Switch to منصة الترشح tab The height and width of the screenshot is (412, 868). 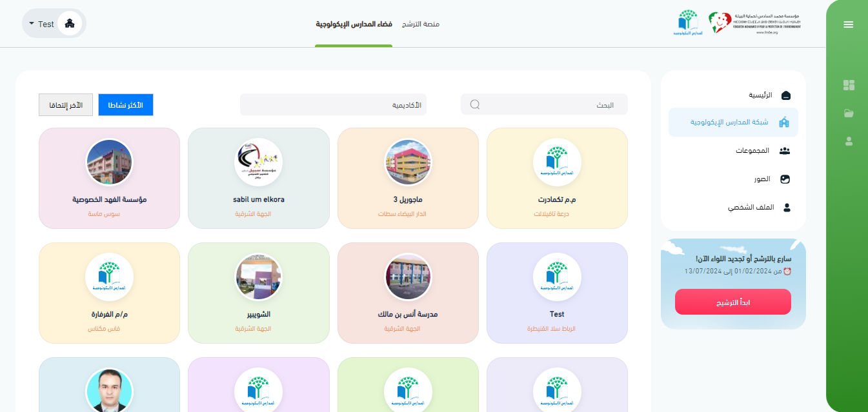(x=421, y=24)
